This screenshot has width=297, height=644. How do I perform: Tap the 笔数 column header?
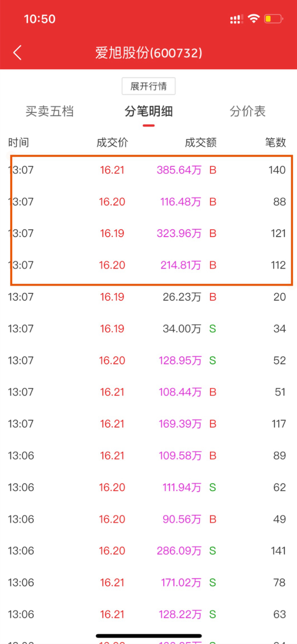[x=275, y=142]
